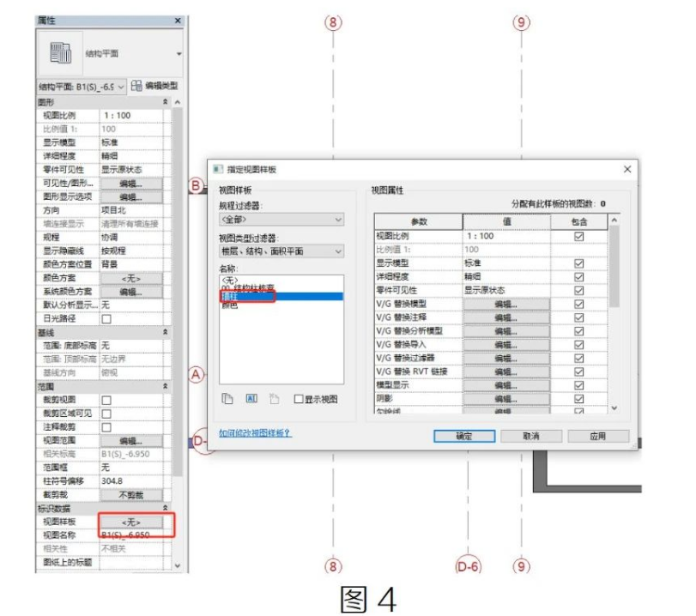
Task: Collapse the 图形 properties group
Action: pyautogui.click(x=165, y=101)
